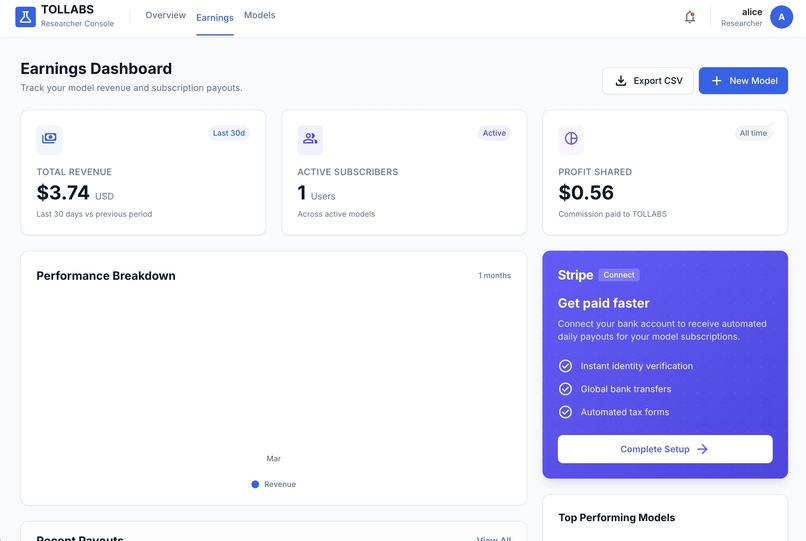Open the notifications bell
This screenshot has height=541, width=806.
[690, 17]
